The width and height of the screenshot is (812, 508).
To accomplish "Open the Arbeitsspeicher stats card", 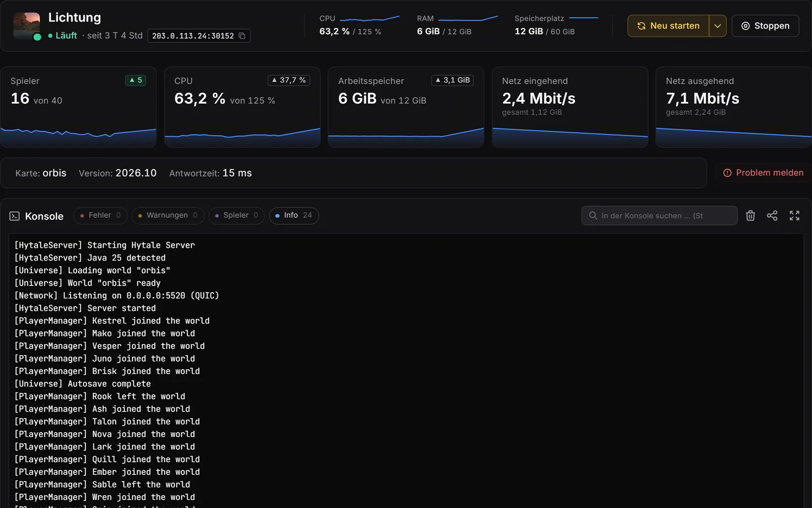I will tap(406, 107).
